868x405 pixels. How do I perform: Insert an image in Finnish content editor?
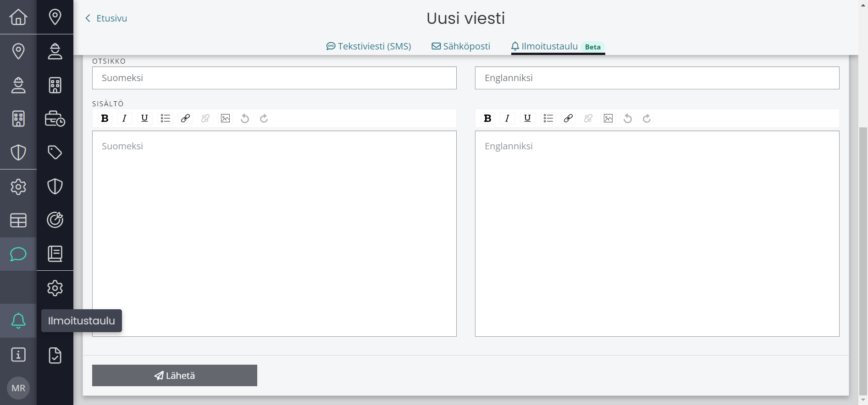tap(226, 119)
